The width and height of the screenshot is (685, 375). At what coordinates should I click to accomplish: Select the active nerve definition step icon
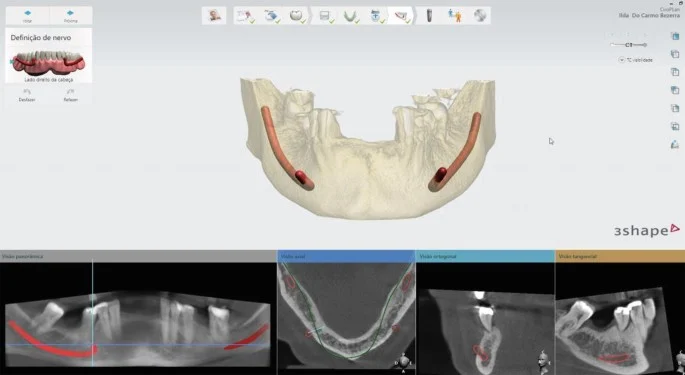point(401,16)
